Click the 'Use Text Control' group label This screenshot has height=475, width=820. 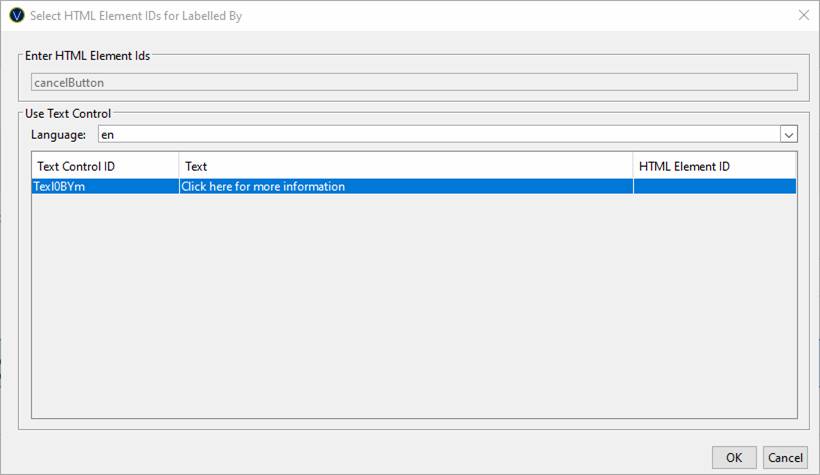click(68, 114)
